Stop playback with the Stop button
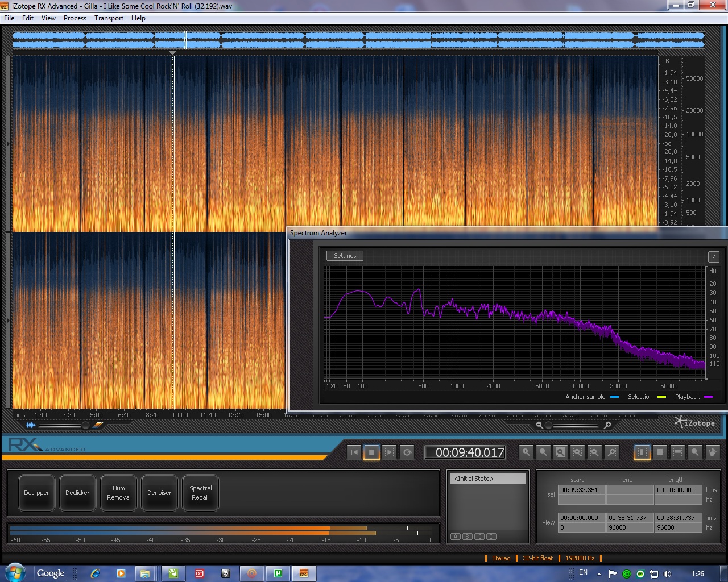The image size is (728, 582). pyautogui.click(x=372, y=452)
